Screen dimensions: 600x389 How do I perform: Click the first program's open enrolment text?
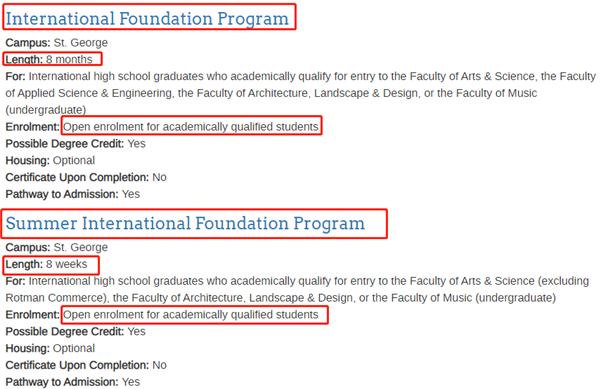tap(191, 127)
